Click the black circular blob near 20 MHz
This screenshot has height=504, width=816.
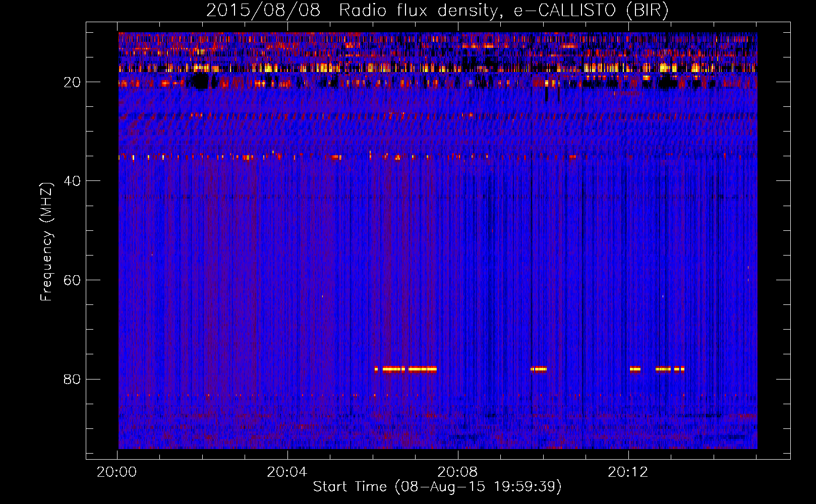point(200,81)
